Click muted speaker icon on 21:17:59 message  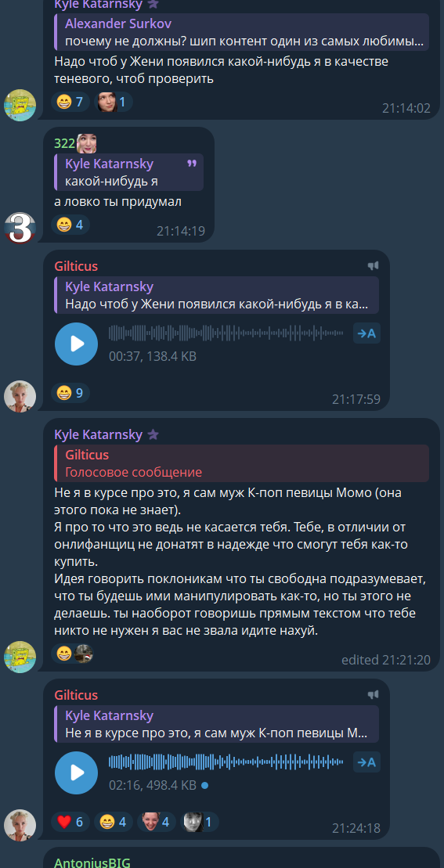374,266
